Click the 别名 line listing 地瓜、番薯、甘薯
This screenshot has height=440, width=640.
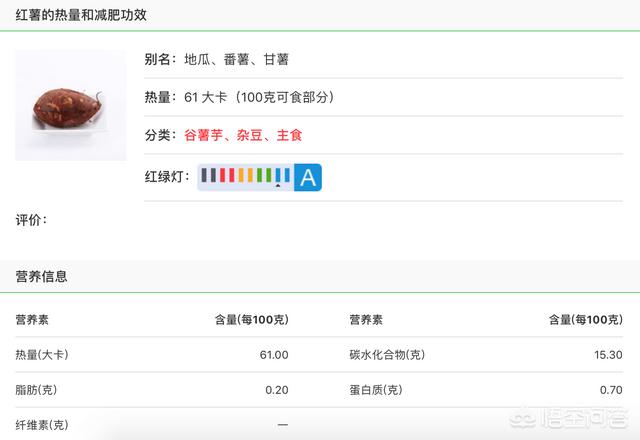pos(216,59)
